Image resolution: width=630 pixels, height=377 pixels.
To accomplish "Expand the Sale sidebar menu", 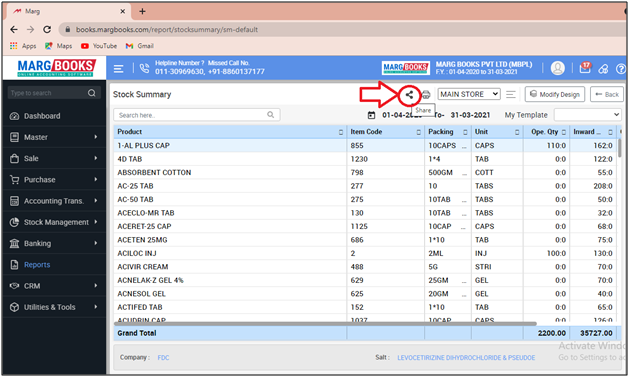I will [x=54, y=158].
